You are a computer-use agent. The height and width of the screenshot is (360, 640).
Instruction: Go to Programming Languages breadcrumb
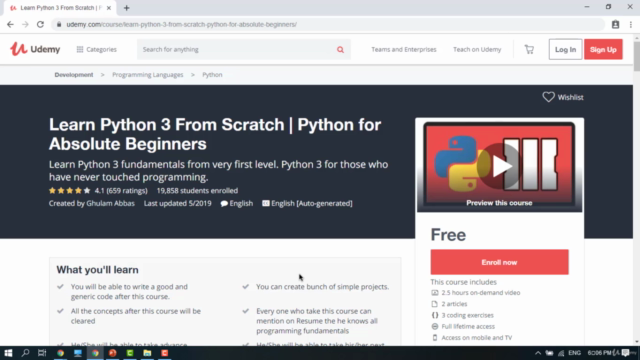tap(147, 75)
